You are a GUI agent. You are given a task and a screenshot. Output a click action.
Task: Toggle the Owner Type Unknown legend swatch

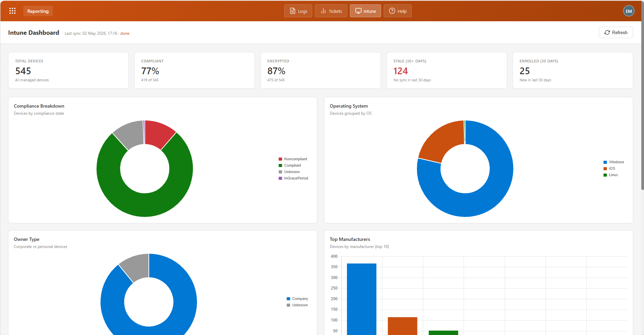[x=288, y=305]
